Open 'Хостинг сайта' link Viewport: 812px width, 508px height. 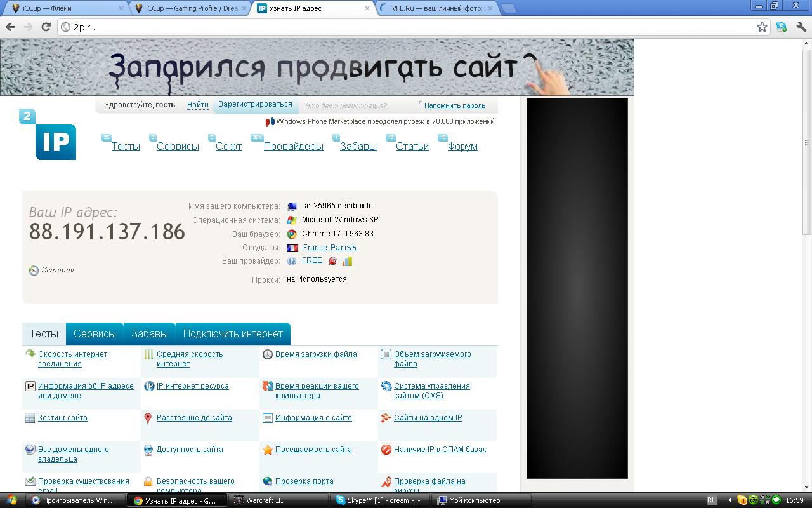63,418
